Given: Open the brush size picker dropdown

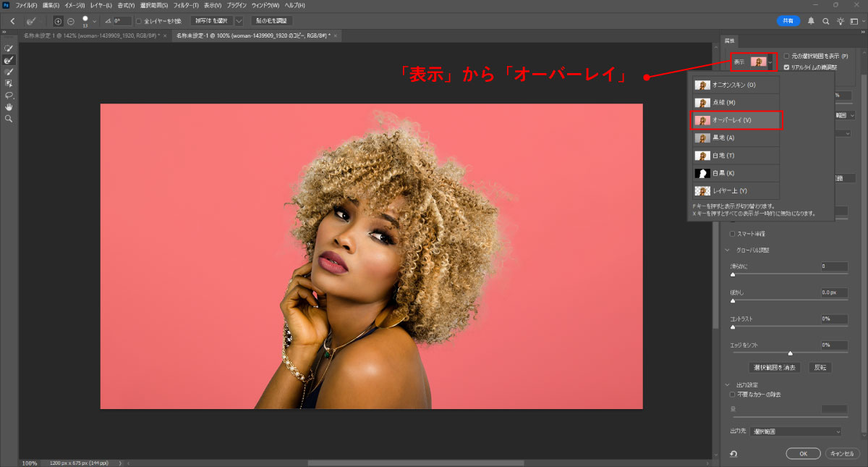Looking at the screenshot, I should tap(94, 21).
